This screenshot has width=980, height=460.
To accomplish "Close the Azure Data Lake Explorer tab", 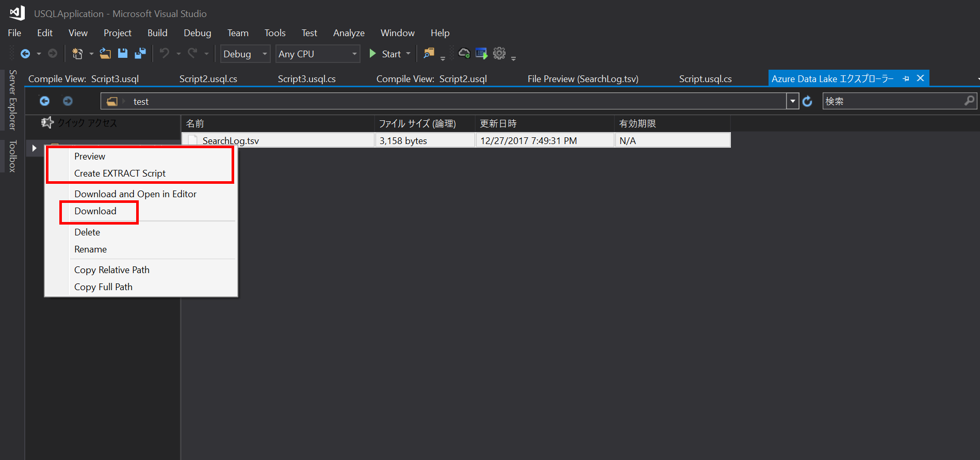I will click(920, 78).
